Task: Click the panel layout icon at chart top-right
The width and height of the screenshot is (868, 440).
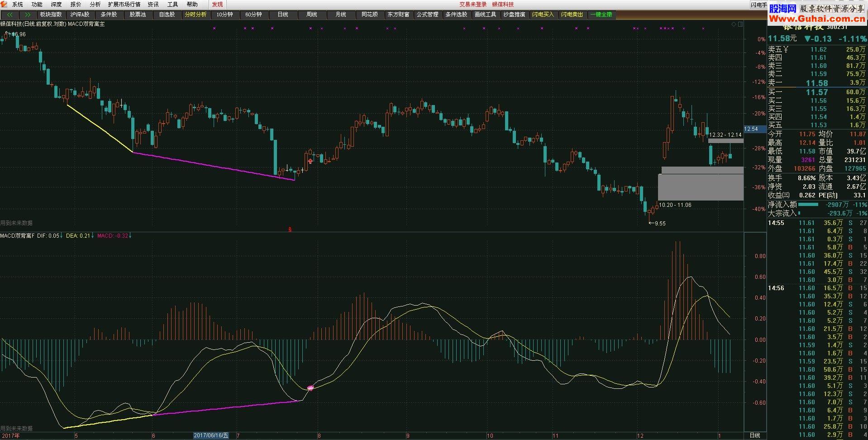Action: [740, 24]
